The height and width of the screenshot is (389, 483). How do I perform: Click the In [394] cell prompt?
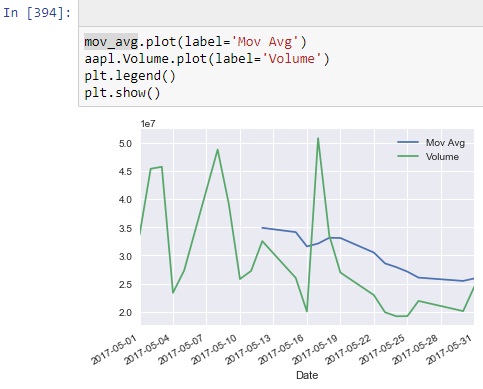(37, 13)
